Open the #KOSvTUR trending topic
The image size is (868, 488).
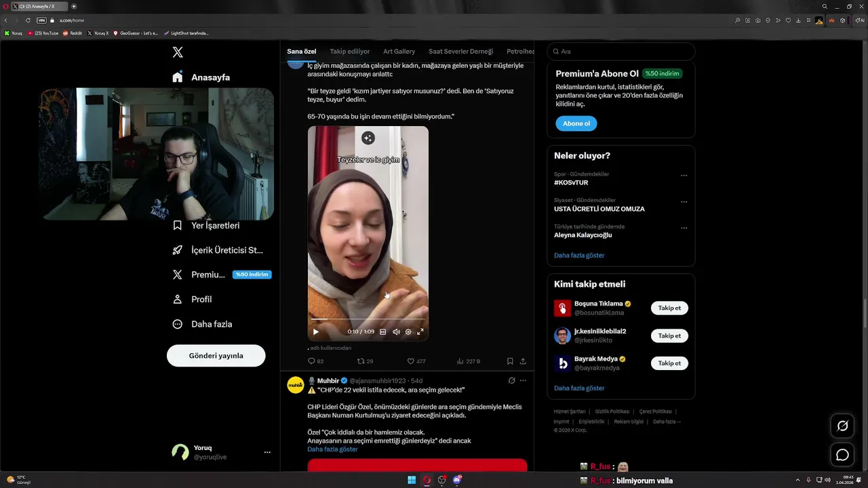tap(571, 183)
